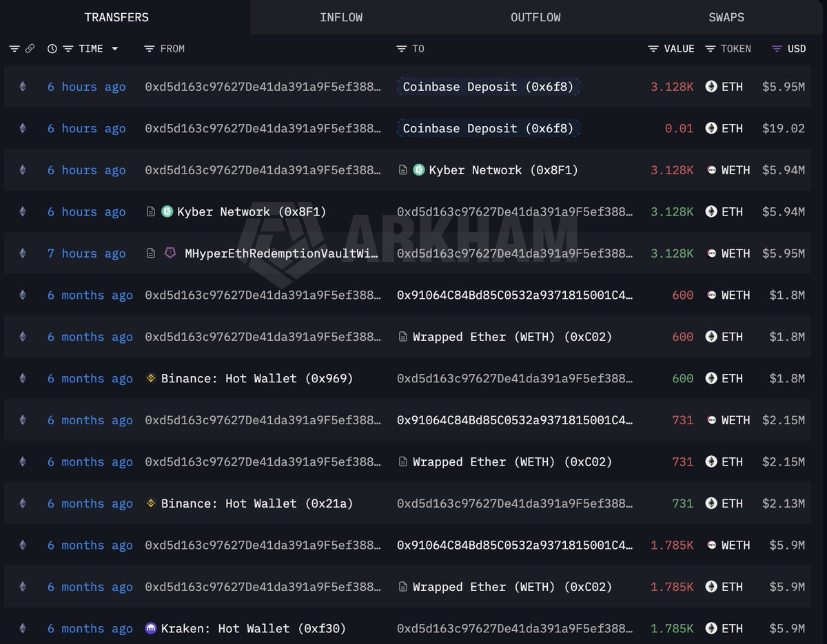The width and height of the screenshot is (827, 644).
Task: Open Coinbase Deposit (0x6f8) on 0.01 row
Action: click(x=489, y=128)
